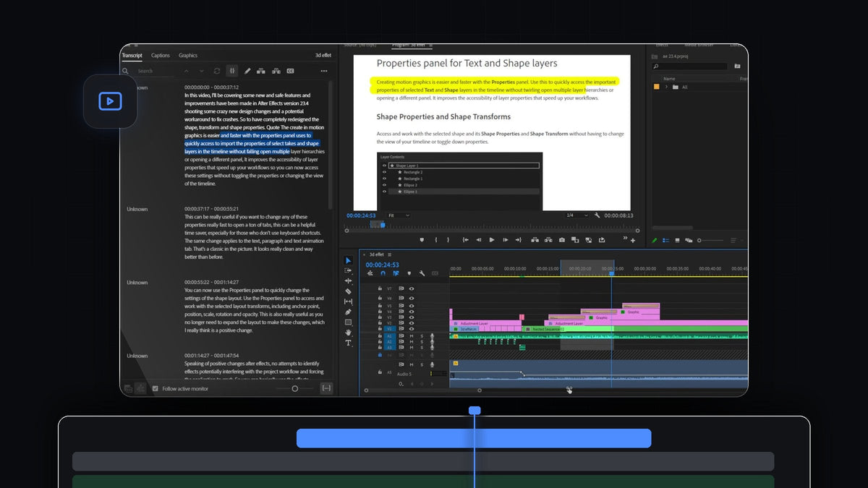
Task: Select the Slip tool
Action: coord(348,301)
